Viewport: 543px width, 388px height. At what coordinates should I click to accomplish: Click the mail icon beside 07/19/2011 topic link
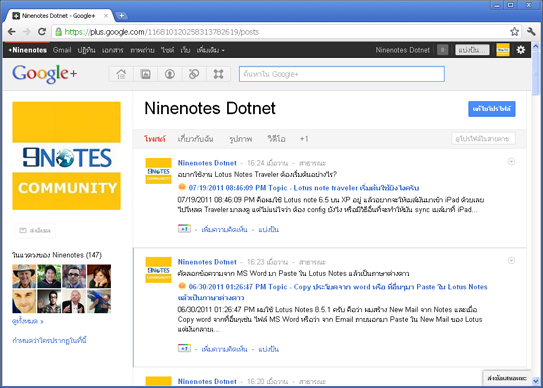[x=182, y=187]
